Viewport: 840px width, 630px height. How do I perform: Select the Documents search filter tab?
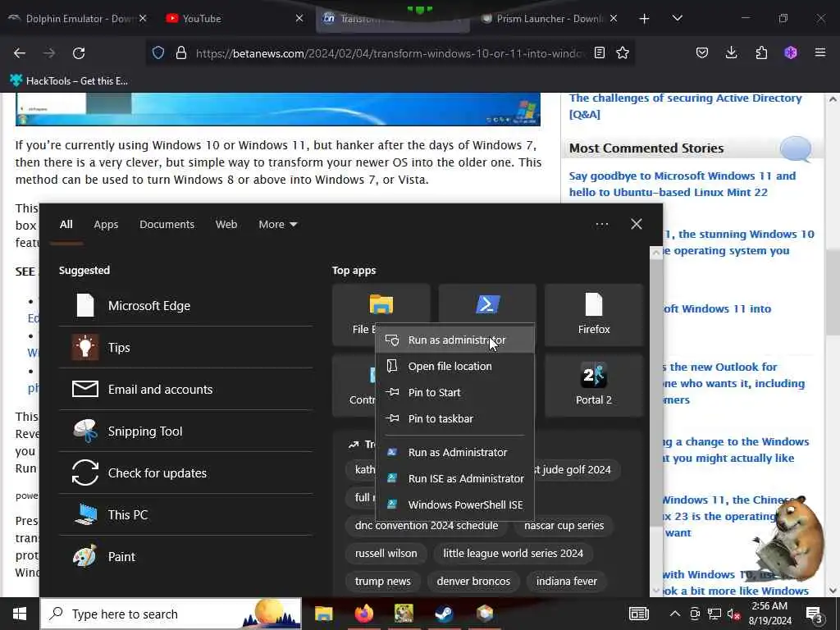[x=167, y=225]
